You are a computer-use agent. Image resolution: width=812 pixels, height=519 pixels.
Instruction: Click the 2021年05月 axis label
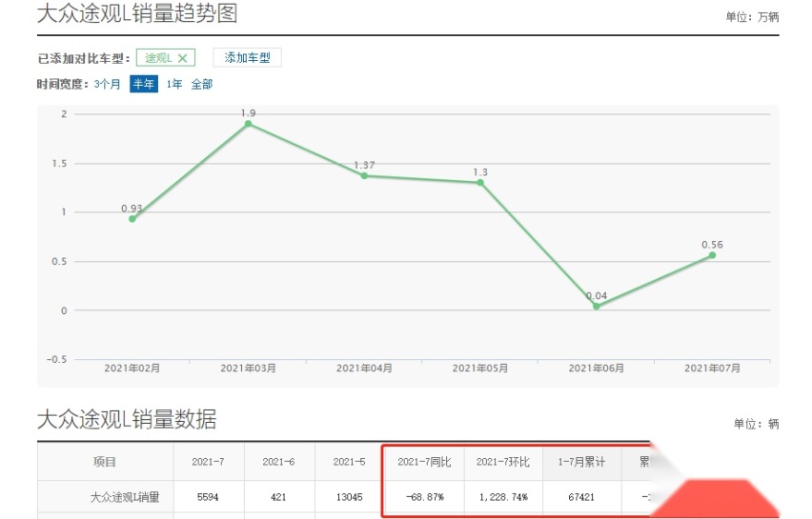point(480,368)
